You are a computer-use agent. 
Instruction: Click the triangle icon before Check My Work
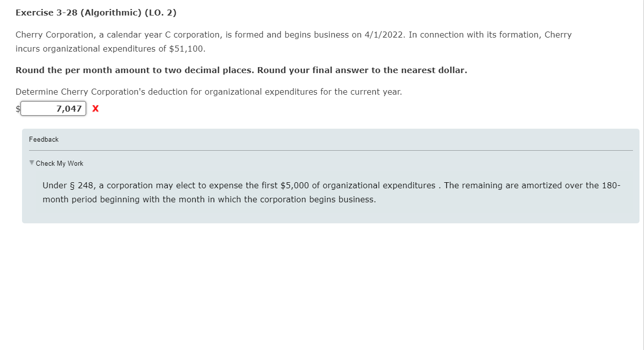(x=31, y=163)
